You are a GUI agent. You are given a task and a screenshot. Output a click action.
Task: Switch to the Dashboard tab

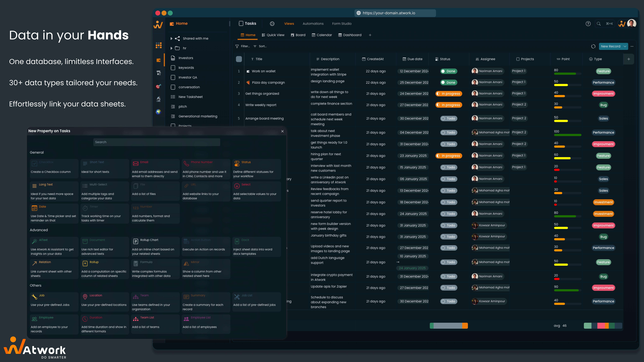click(x=350, y=35)
